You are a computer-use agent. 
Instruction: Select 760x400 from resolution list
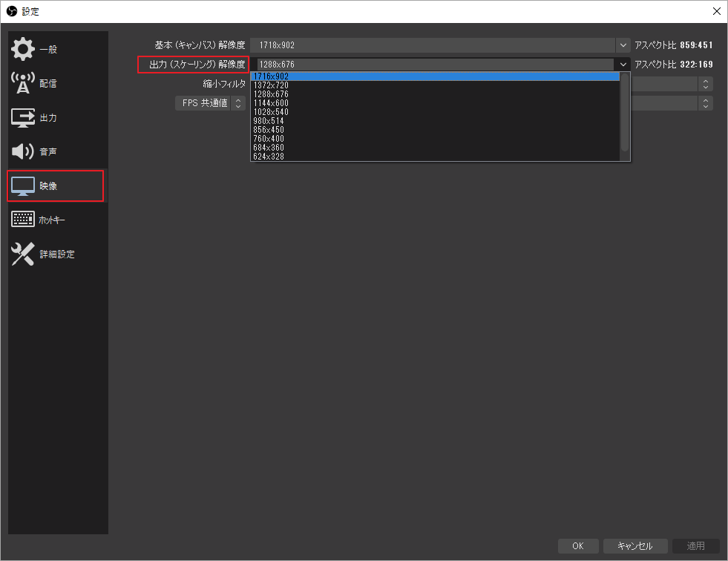[435, 138]
